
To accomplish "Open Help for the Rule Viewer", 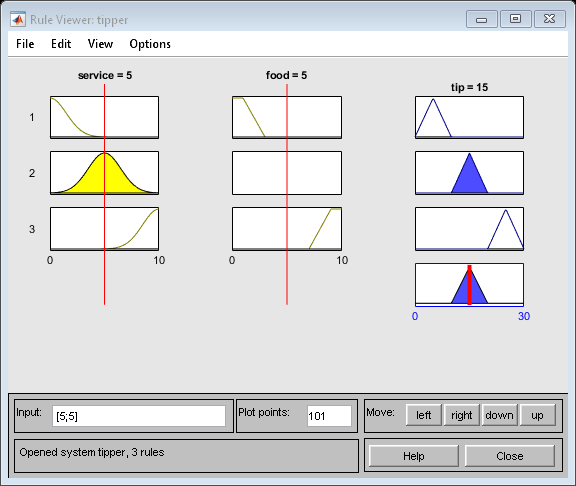I will tap(414, 456).
